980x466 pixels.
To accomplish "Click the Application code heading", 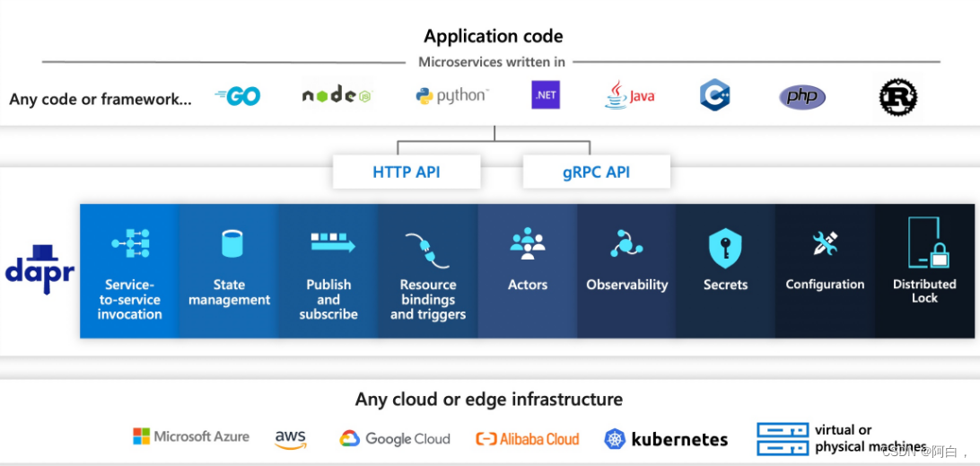I will (493, 36).
